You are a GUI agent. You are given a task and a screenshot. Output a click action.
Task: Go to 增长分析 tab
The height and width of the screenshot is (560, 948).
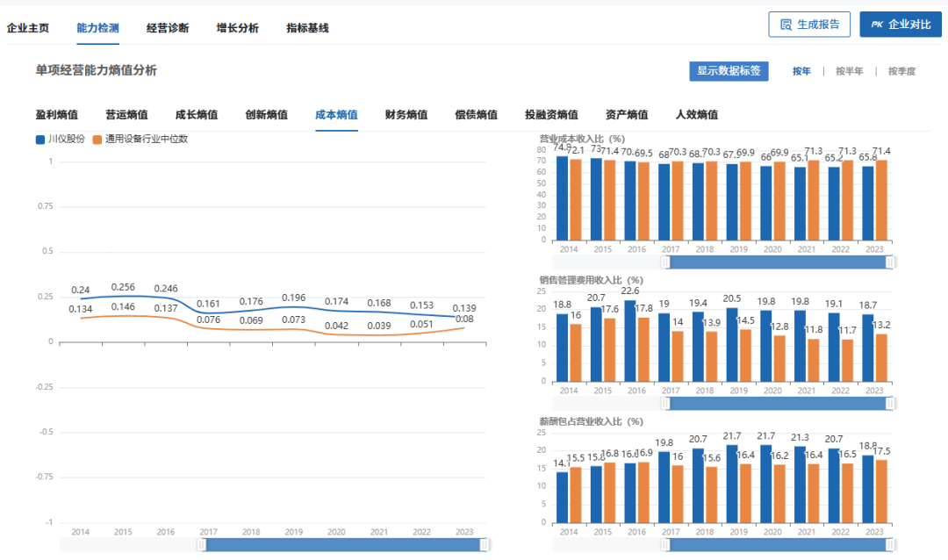pyautogui.click(x=238, y=28)
